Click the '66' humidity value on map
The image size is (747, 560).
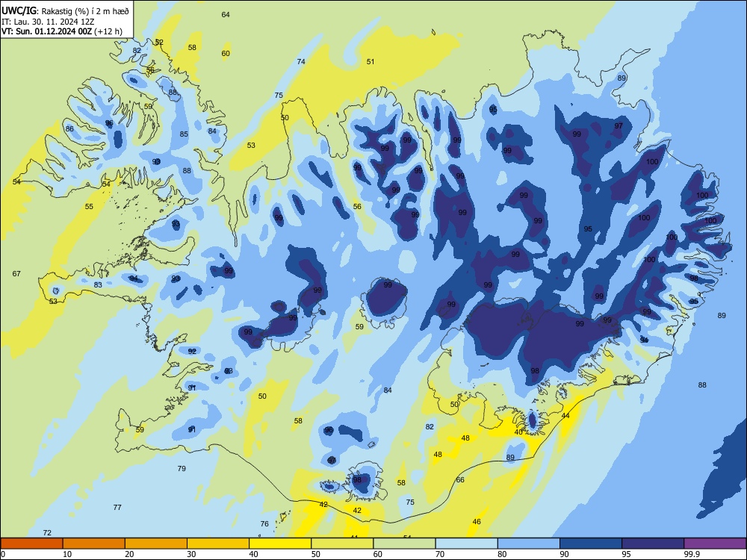click(460, 479)
